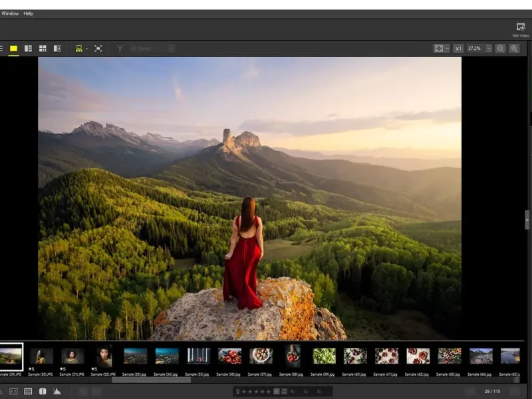Click the Sample (33).jpg file name label
532x399 pixels.
134,374
